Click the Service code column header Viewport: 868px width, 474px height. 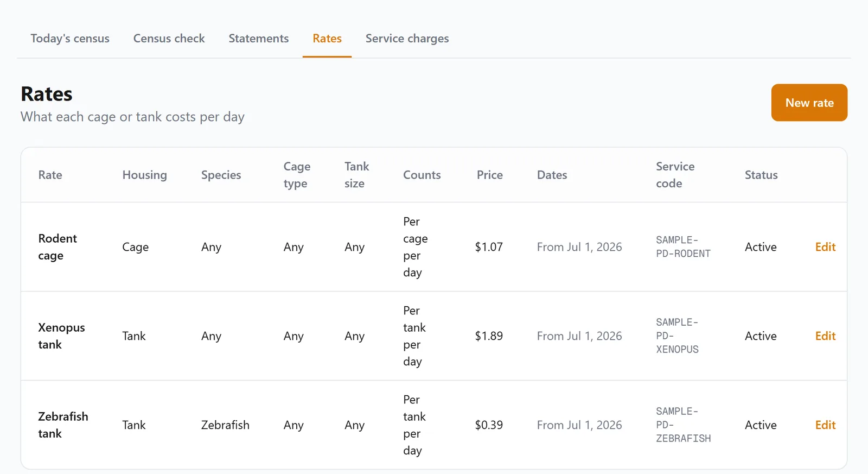[x=675, y=175]
